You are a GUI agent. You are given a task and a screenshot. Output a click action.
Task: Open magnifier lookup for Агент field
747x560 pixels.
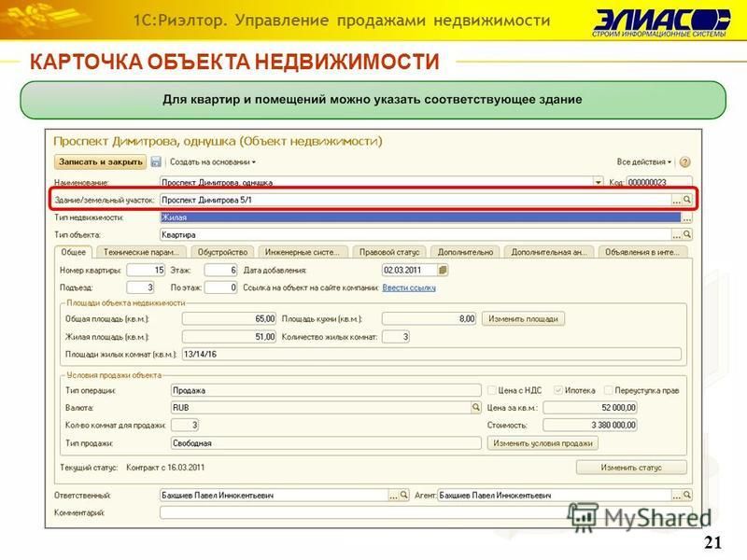click(686, 496)
